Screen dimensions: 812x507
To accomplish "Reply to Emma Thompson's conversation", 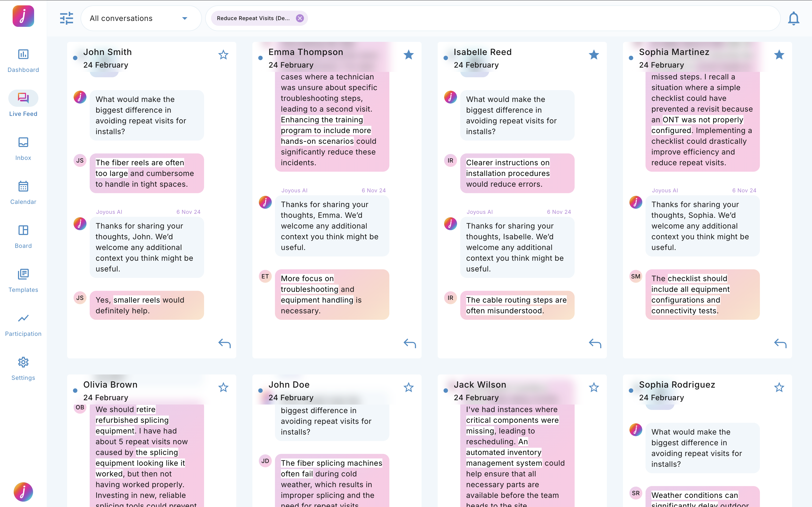I will click(x=410, y=343).
